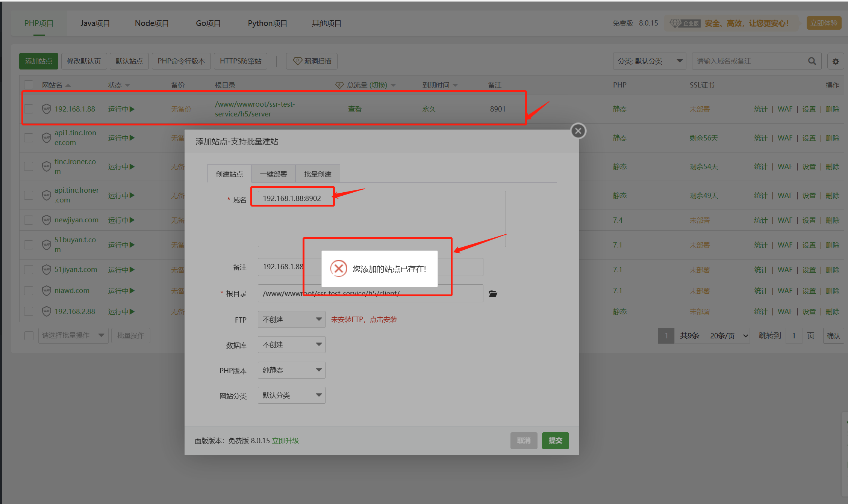Click the WAF shield icon for 51buyan.t.com

pos(46,245)
